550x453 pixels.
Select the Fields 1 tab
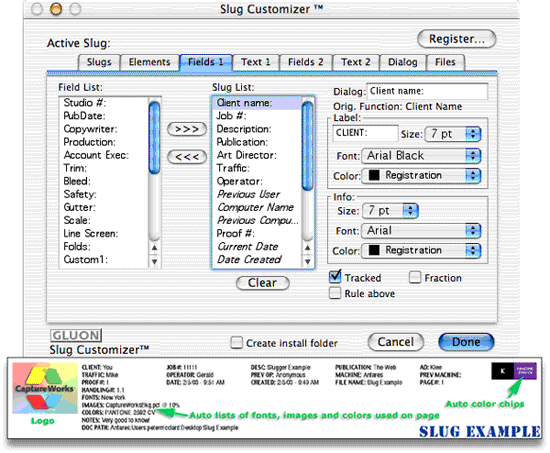(x=206, y=62)
